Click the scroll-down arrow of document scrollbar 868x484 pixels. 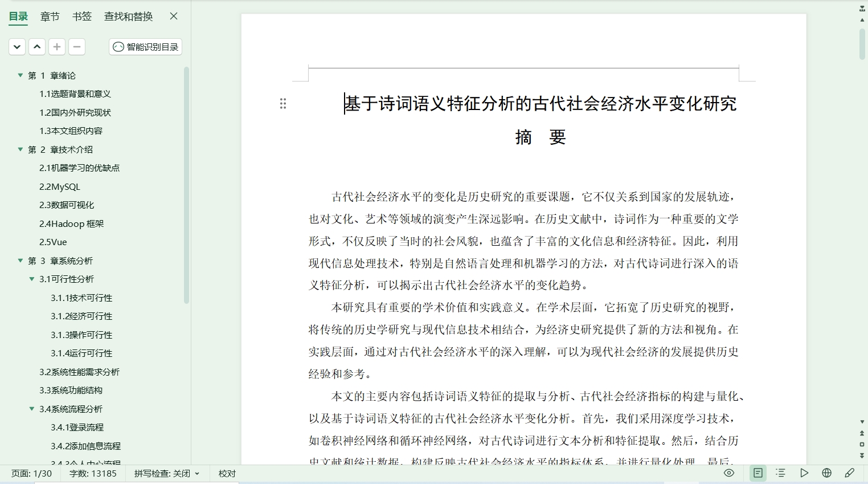(862, 422)
